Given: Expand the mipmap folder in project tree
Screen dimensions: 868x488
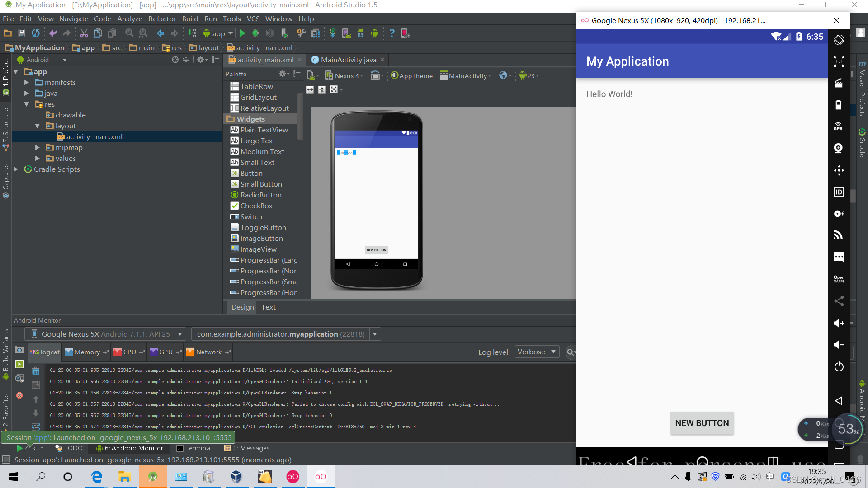Looking at the screenshot, I should point(38,148).
